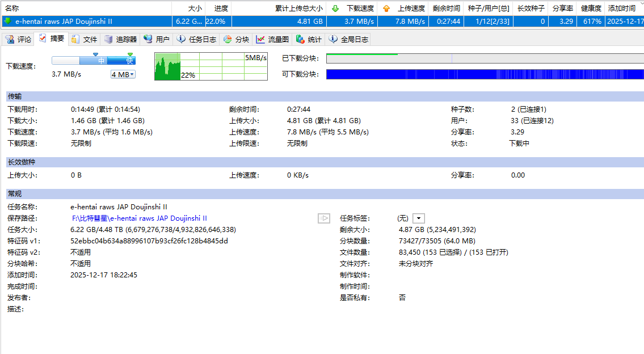This screenshot has width=644, height=354.
Task: Expand the 任务标签 dropdown arrow
Action: [419, 218]
